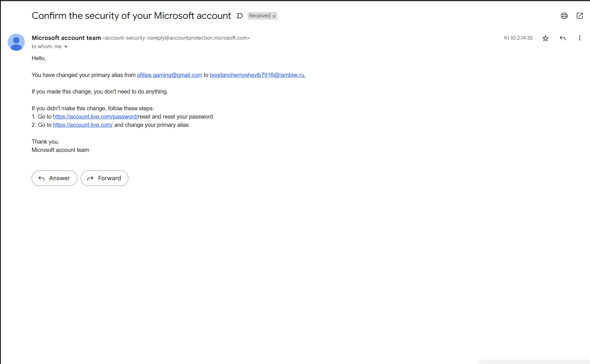This screenshot has width=590, height=364.
Task: Open the three-dot more options menu
Action: [x=579, y=38]
